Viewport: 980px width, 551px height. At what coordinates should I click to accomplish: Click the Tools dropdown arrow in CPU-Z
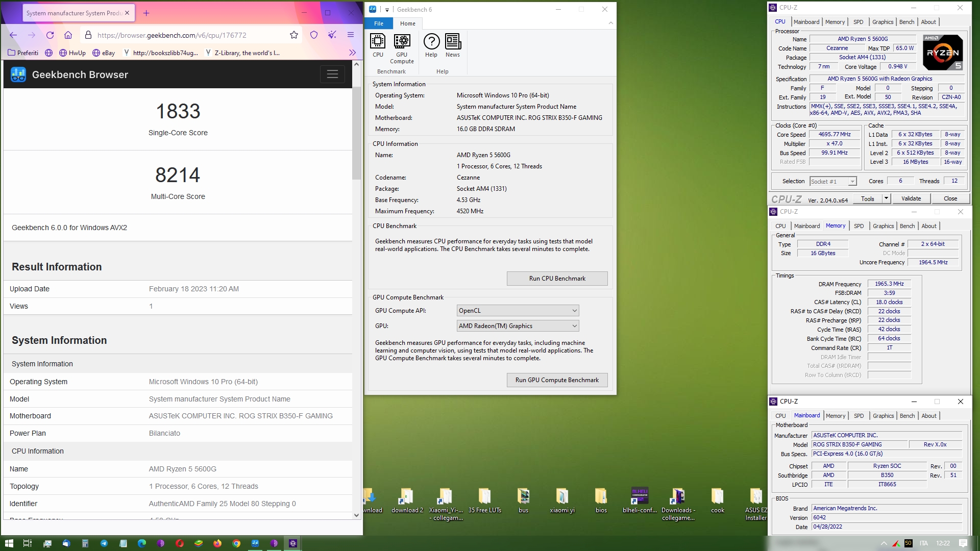(x=886, y=198)
